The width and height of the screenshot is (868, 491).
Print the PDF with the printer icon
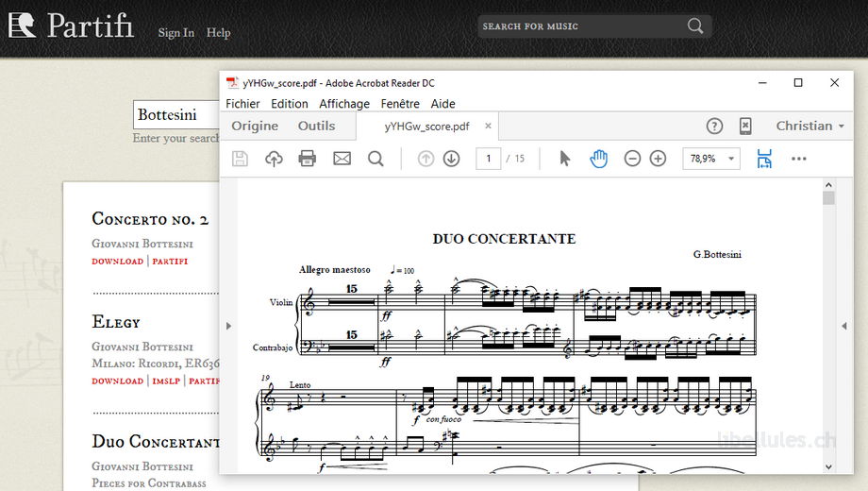[308, 159]
